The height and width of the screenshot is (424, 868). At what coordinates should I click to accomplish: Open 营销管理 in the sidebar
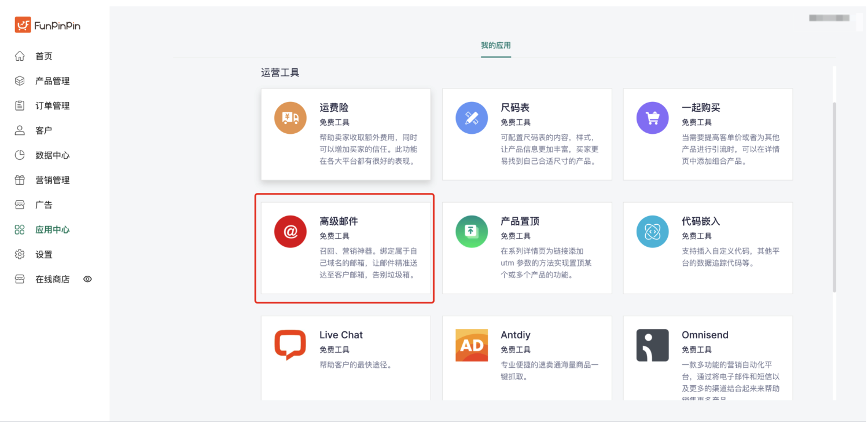(52, 180)
